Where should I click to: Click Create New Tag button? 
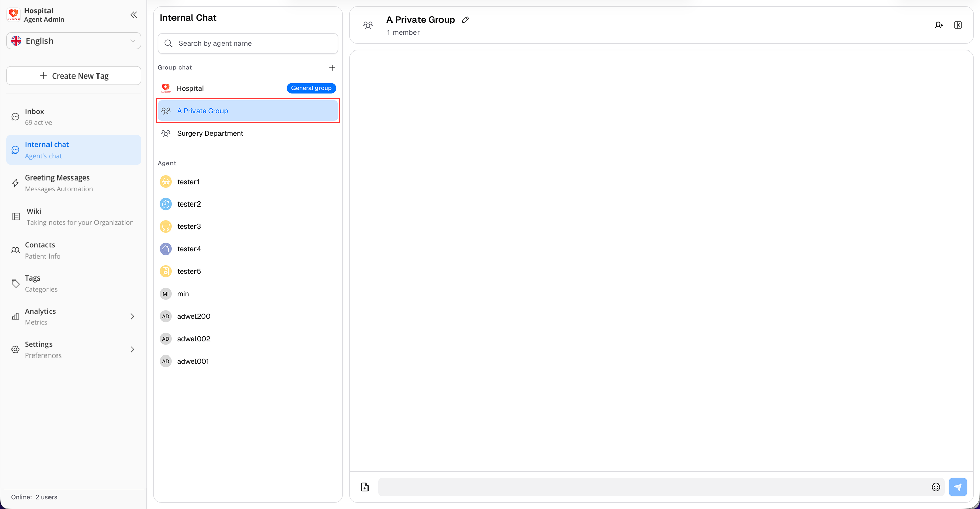pos(74,76)
